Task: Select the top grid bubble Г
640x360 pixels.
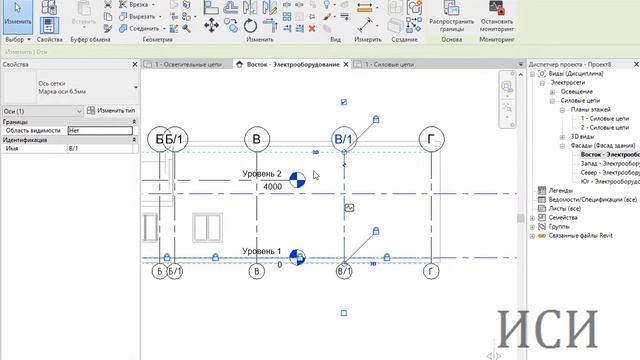Action: (431, 139)
